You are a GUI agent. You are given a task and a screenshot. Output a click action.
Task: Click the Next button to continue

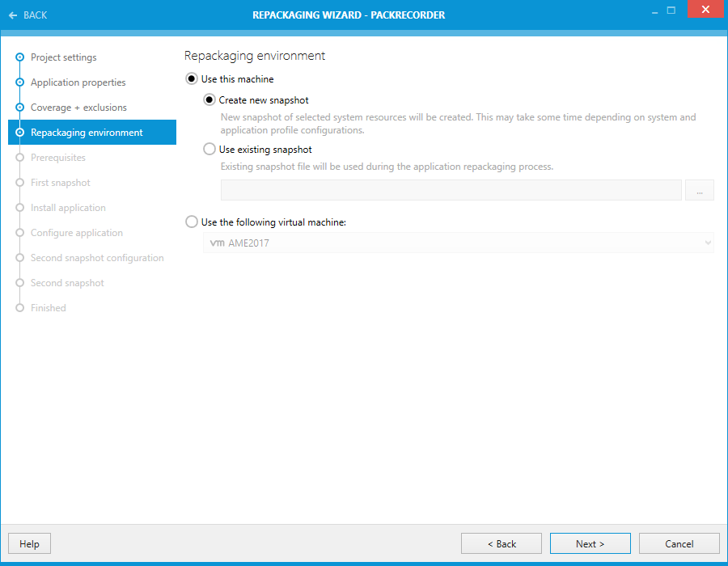coord(590,543)
